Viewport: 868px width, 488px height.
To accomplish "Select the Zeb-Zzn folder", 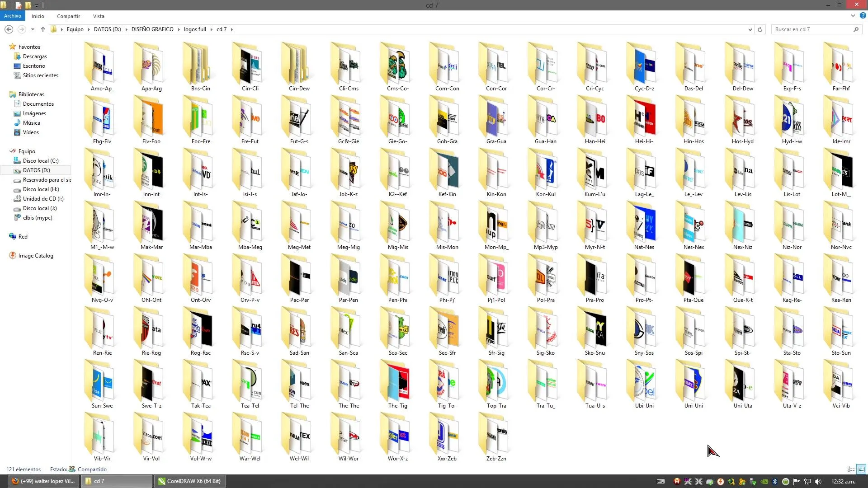I will [496, 437].
